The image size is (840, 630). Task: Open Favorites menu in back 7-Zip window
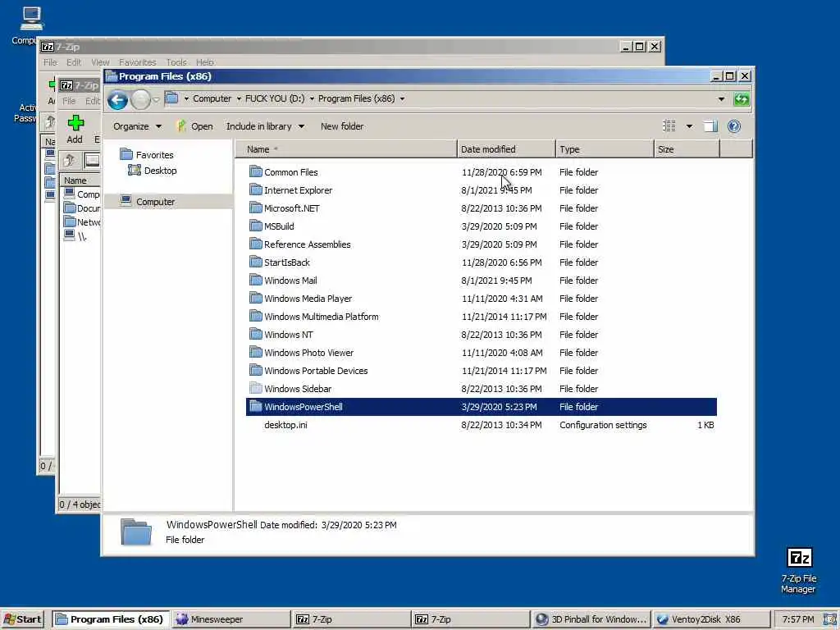click(x=137, y=62)
